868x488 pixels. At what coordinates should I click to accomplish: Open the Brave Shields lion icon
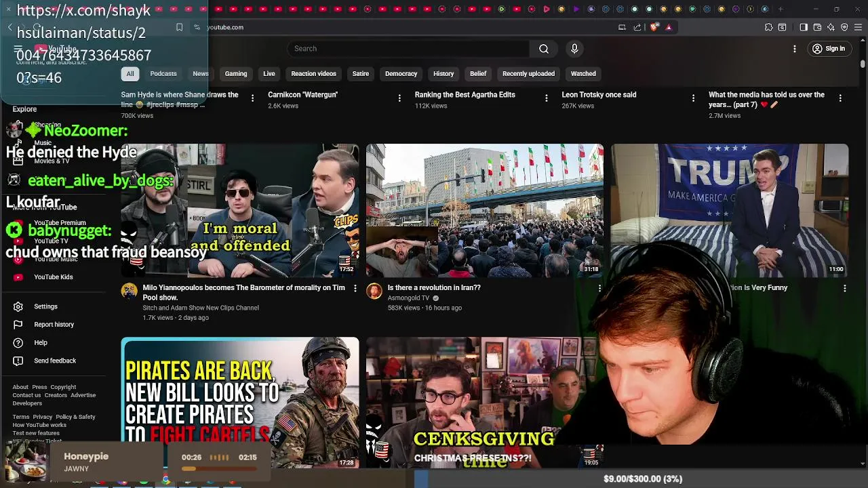(654, 27)
